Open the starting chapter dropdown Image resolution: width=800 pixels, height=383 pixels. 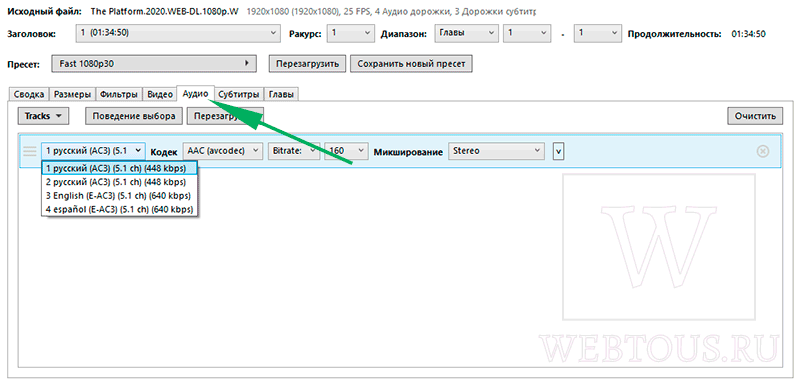[x=527, y=33]
